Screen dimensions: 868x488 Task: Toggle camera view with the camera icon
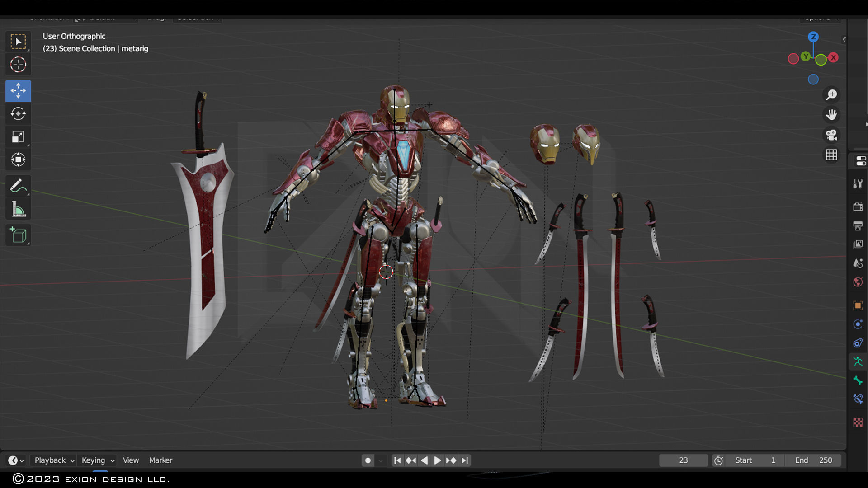pyautogui.click(x=831, y=135)
